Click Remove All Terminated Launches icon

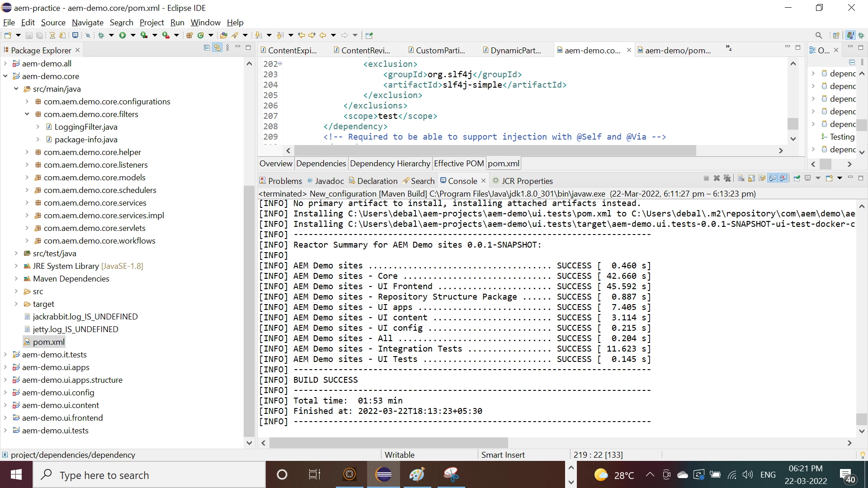727,178
